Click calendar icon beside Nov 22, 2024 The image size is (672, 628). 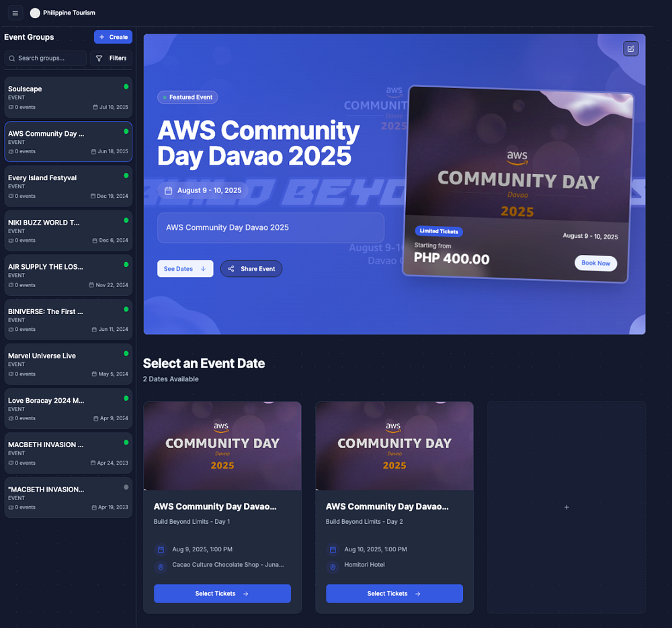click(91, 285)
